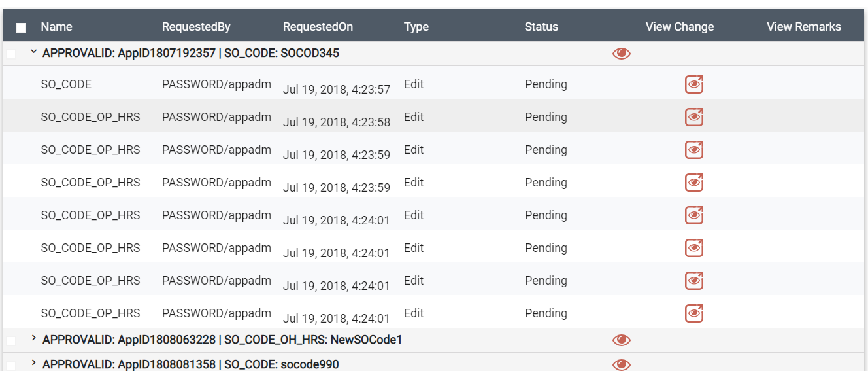Click eye icon for approval AppID1807192357
This screenshot has width=868, height=371.
622,54
